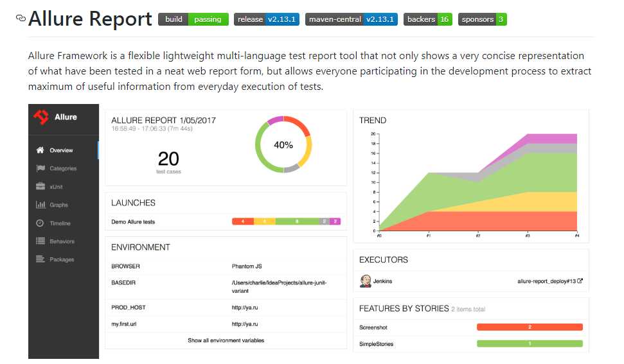Click the Graphs bar chart icon
The image size is (624, 364).
[x=40, y=205]
